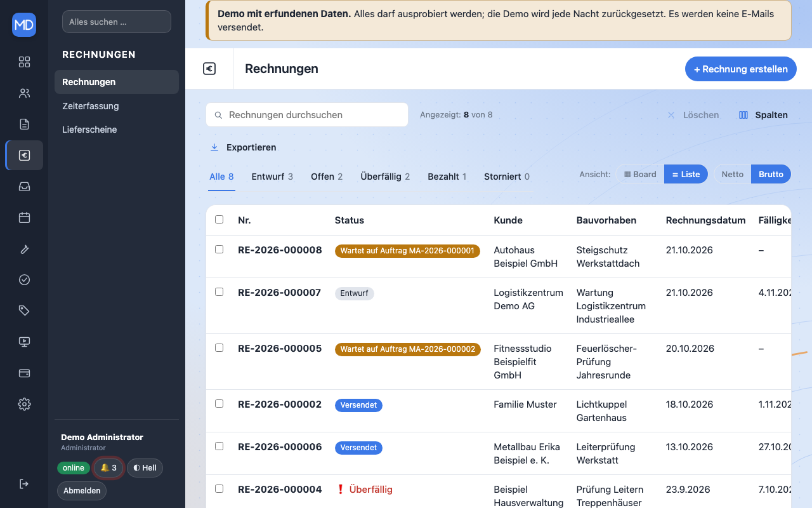This screenshot has height=508, width=812.
Task: Open the checkmark circle icon in sidebar
Action: 24,279
